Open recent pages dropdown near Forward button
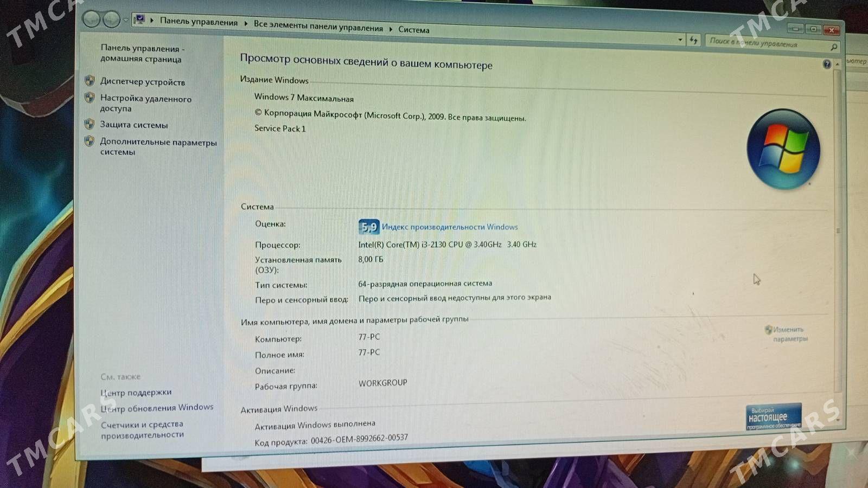Viewport: 868px width, 488px height. tap(126, 21)
